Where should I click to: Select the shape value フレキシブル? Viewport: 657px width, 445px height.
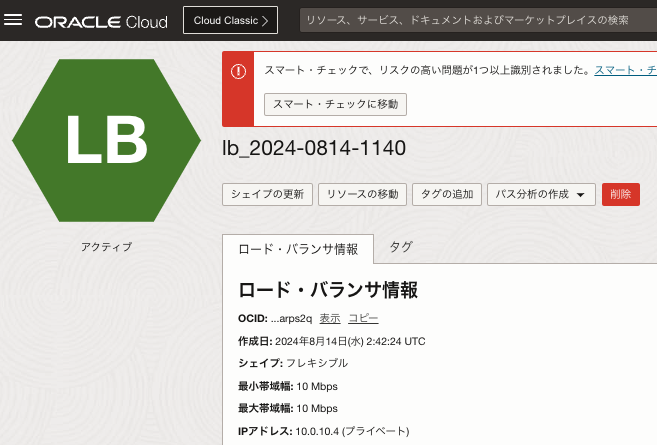pos(317,363)
